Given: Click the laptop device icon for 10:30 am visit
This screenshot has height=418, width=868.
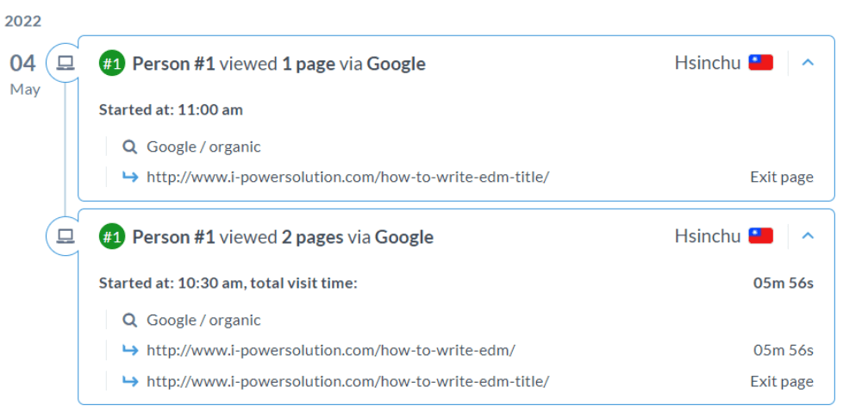Looking at the screenshot, I should pos(66,237).
